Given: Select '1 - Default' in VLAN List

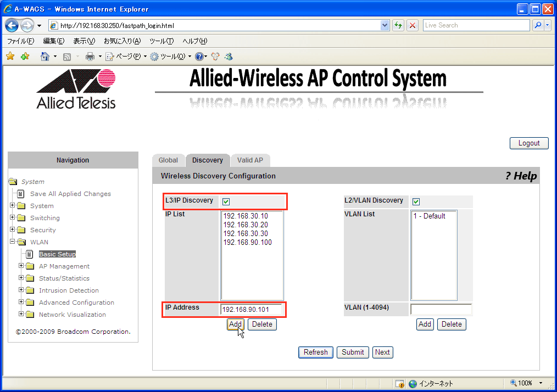Looking at the screenshot, I should [430, 216].
